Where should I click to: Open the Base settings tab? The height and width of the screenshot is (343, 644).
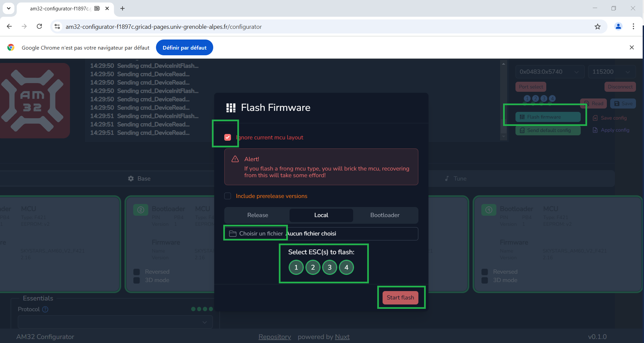coord(139,179)
